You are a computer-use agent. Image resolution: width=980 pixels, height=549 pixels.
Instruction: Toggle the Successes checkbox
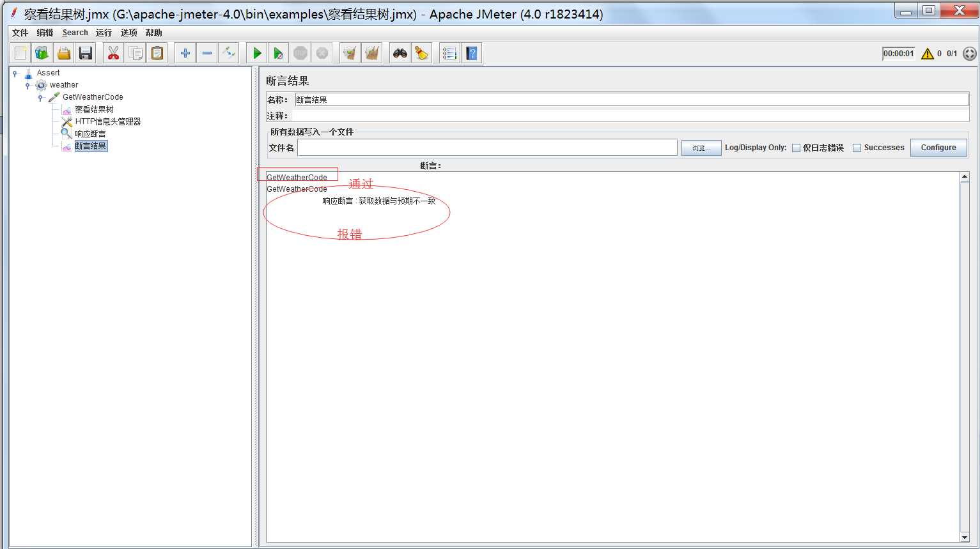pos(857,148)
